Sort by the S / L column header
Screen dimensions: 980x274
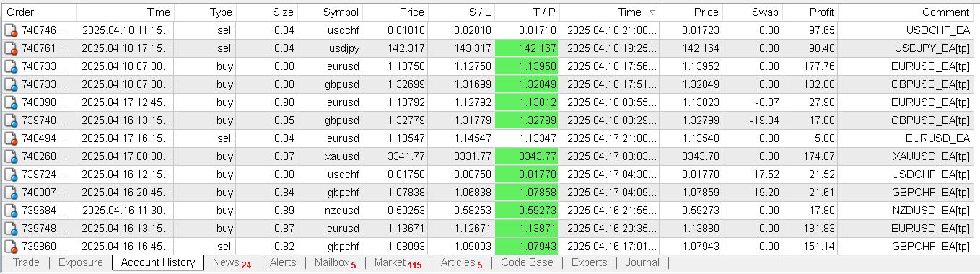coord(463,12)
